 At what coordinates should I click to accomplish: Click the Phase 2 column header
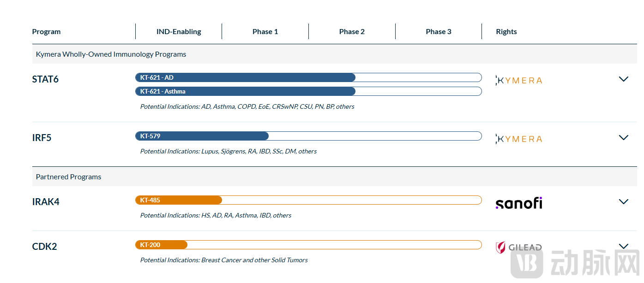point(352,32)
